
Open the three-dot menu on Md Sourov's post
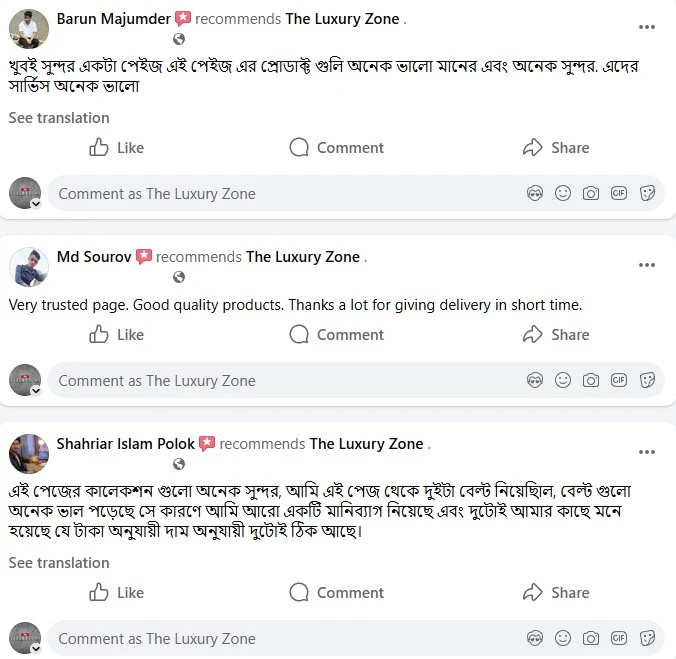pos(647,265)
